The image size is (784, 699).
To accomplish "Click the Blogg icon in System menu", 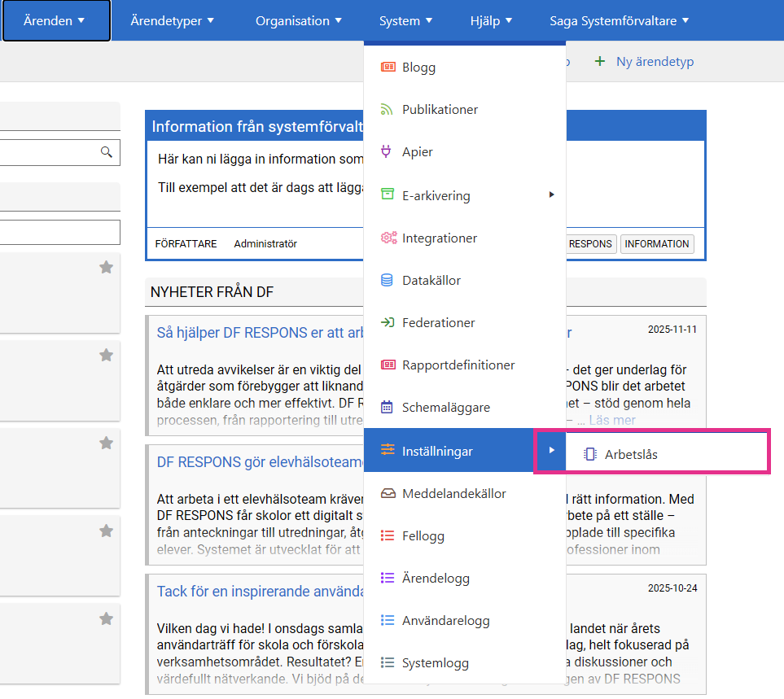I will pos(388,68).
